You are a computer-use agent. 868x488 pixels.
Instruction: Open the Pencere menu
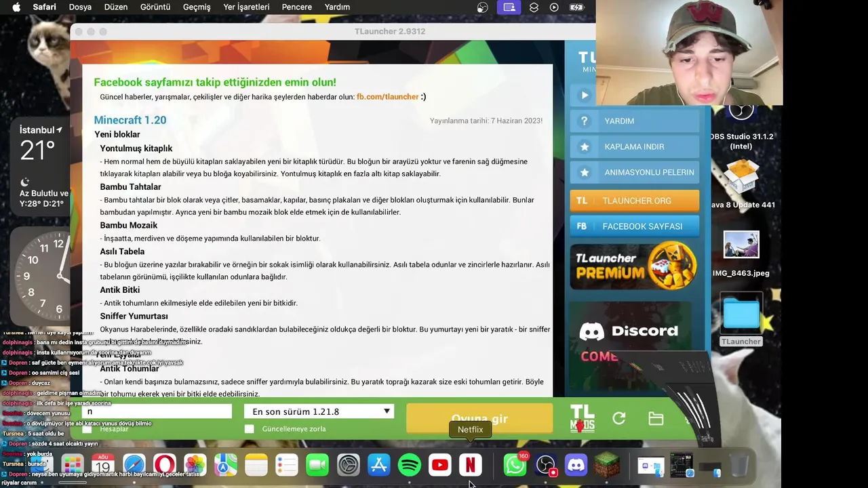point(297,7)
